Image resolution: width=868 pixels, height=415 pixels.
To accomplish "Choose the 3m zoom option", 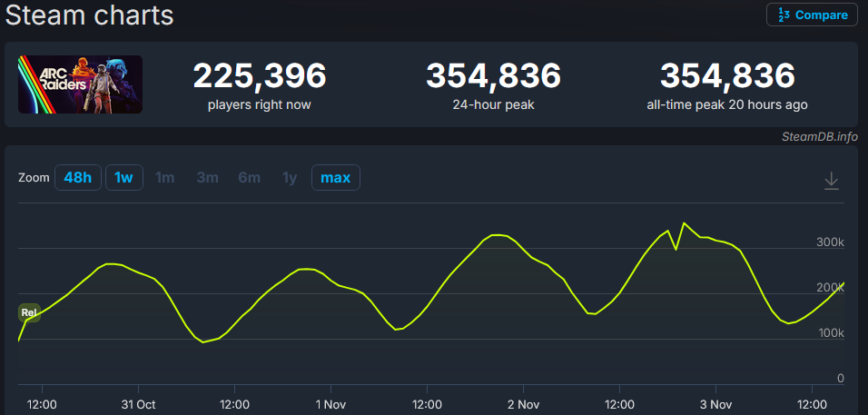I will pyautogui.click(x=208, y=178).
